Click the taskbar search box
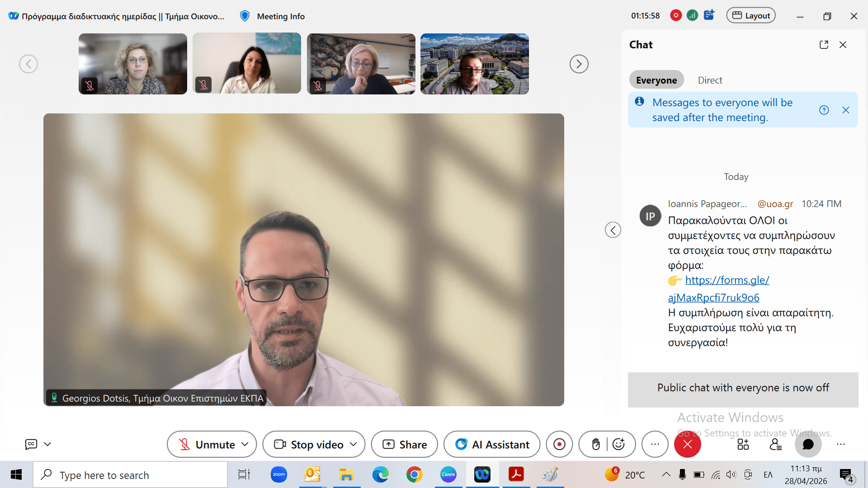 click(130, 475)
